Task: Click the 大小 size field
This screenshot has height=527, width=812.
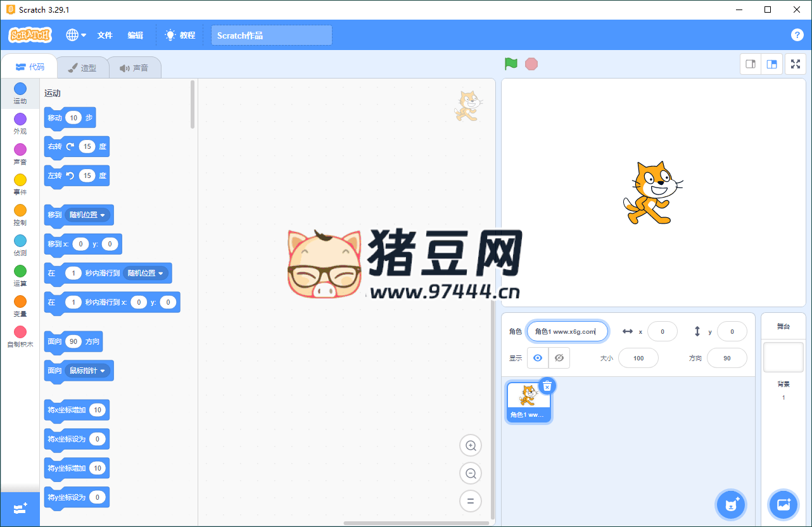Action: (x=638, y=358)
